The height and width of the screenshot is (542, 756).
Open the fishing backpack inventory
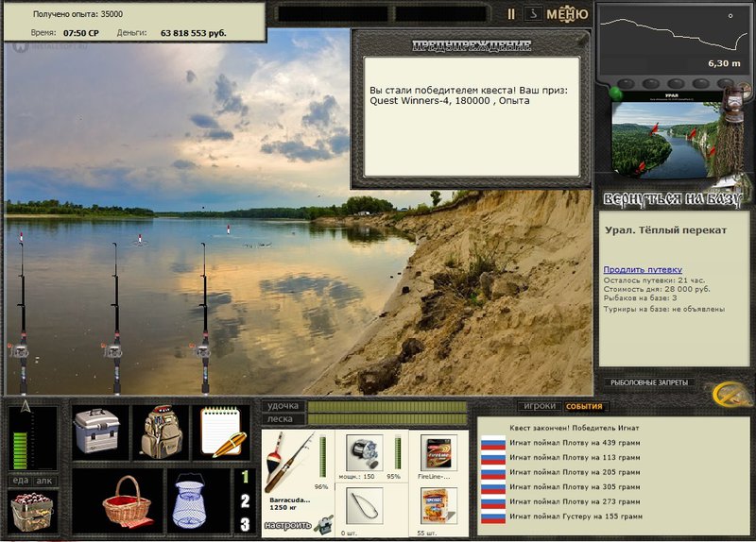pyautogui.click(x=162, y=432)
